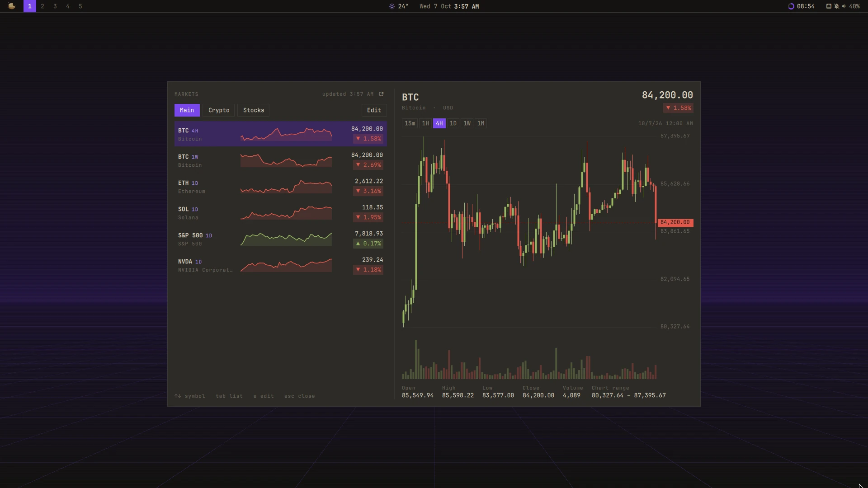Click the 0.17% gain badge for S&P 500
The width and height of the screenshot is (868, 488).
(x=368, y=244)
